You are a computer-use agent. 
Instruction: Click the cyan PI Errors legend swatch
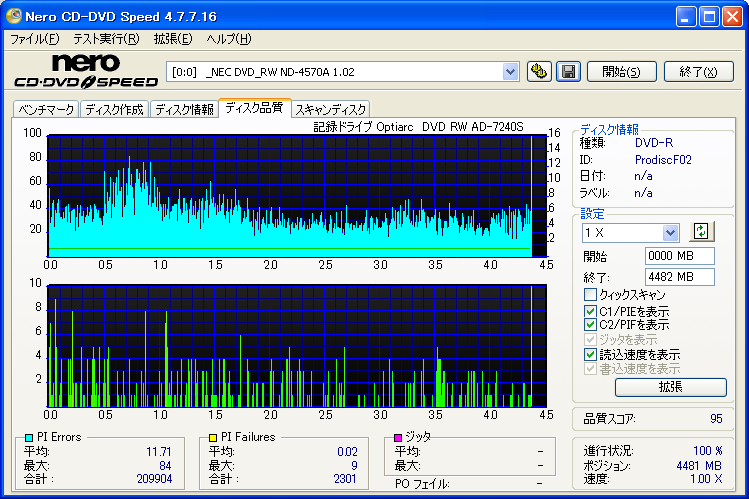pyautogui.click(x=29, y=437)
